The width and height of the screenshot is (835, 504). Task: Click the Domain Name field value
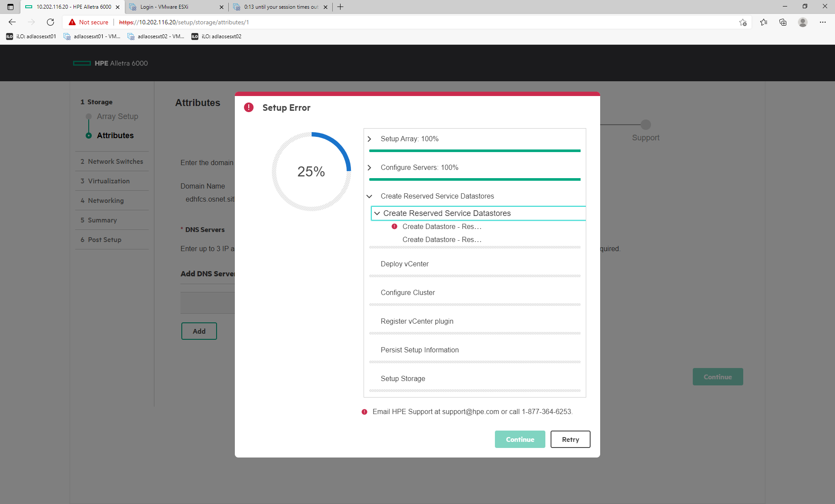(x=210, y=199)
